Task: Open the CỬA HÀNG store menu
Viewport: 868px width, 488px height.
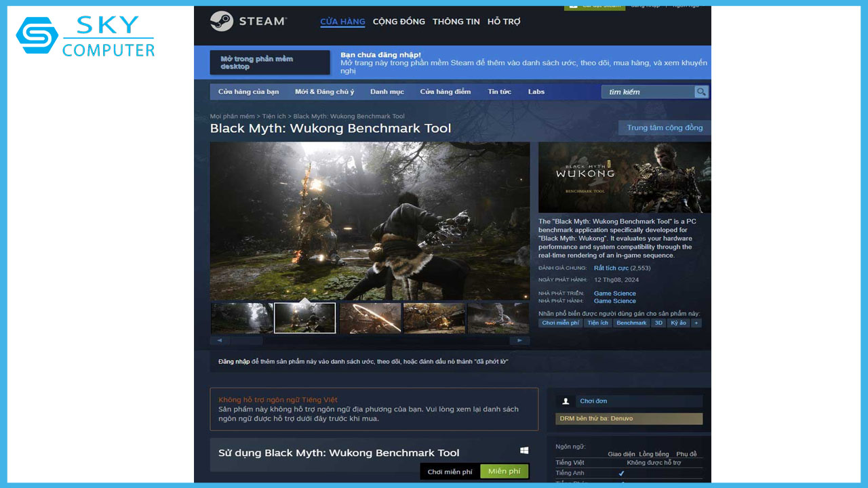Action: [x=342, y=22]
